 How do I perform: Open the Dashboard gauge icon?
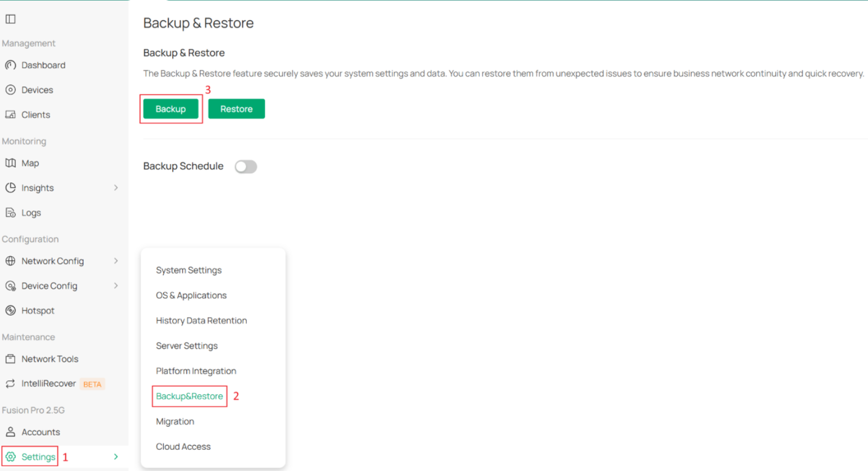point(11,65)
